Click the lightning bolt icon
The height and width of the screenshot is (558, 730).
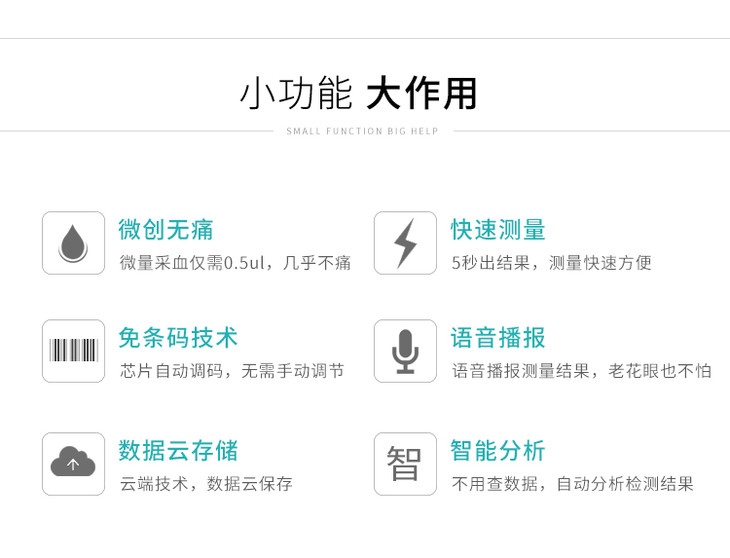[x=405, y=243]
